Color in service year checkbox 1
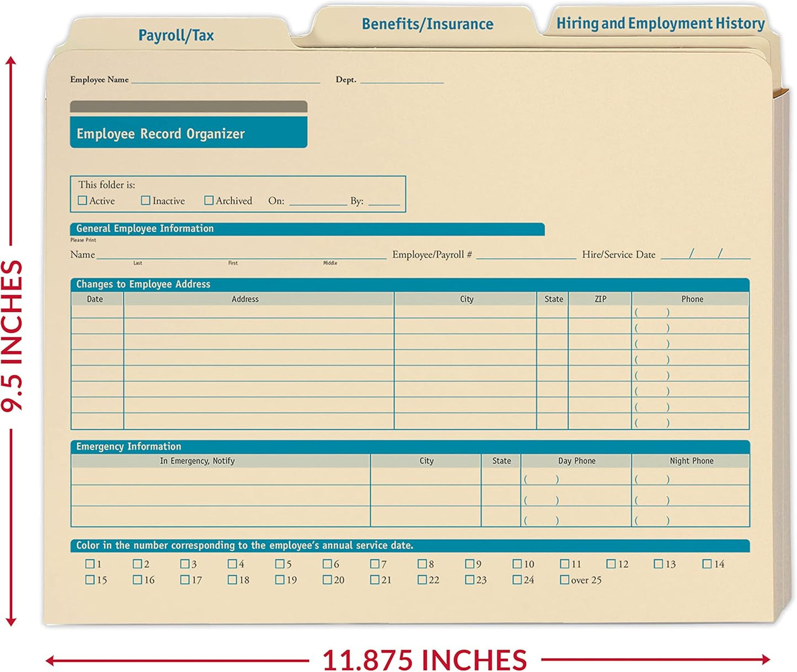This screenshot has width=797, height=672. (x=89, y=564)
